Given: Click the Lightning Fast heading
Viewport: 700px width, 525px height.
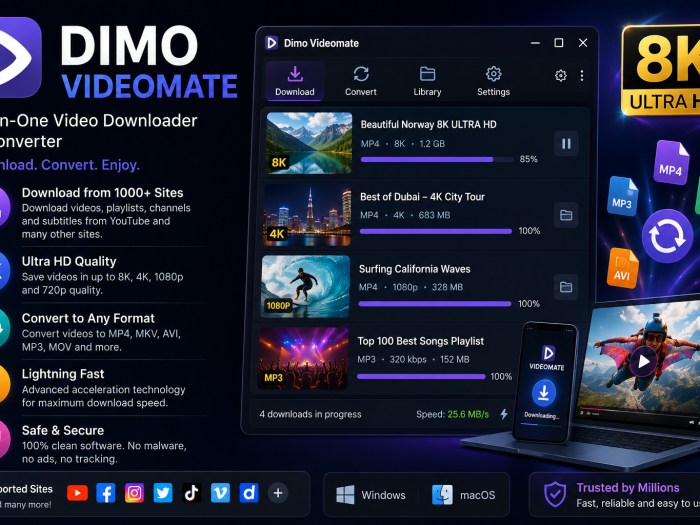Looking at the screenshot, I should coord(63,374).
